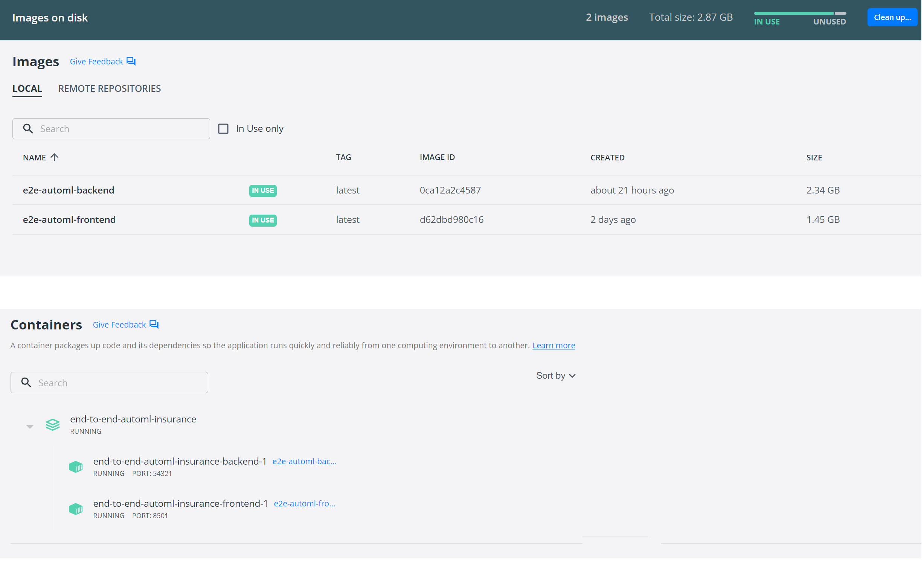
Task: Select the Local tab
Action: [27, 89]
